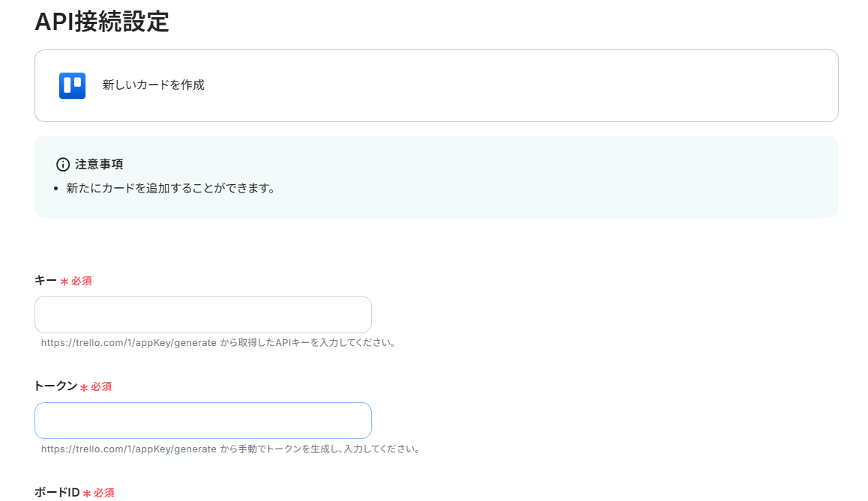The image size is (868, 501).
Task: Click hint text から取得したAPIキーを入力してください
Action: coord(308,343)
